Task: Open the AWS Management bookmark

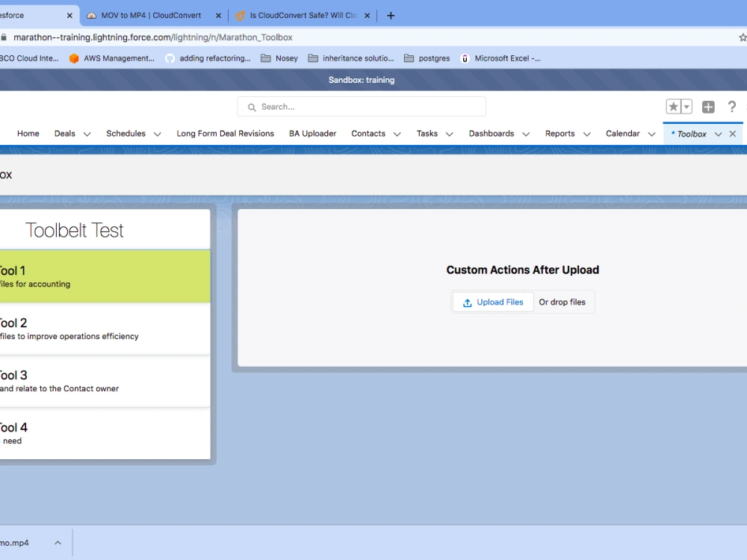Action: coord(111,58)
